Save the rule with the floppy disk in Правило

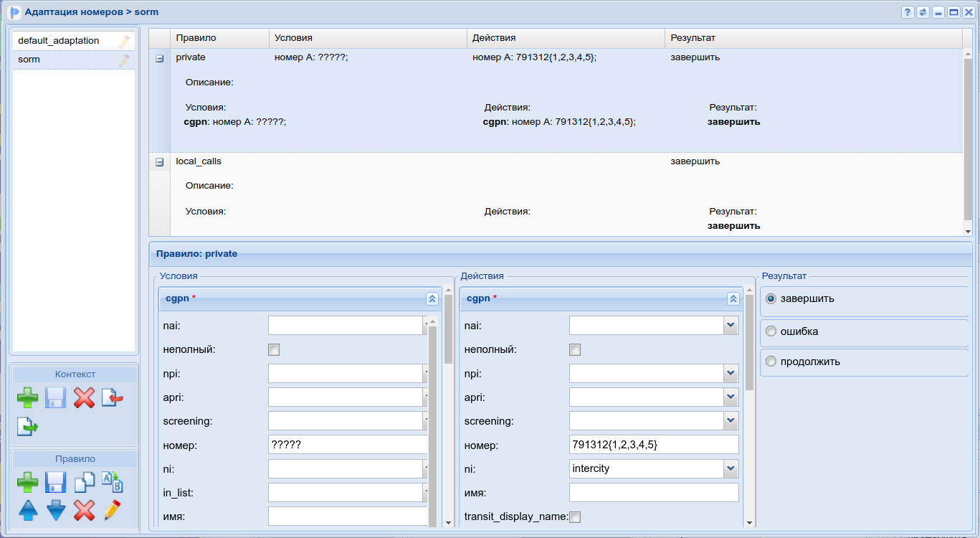55,482
